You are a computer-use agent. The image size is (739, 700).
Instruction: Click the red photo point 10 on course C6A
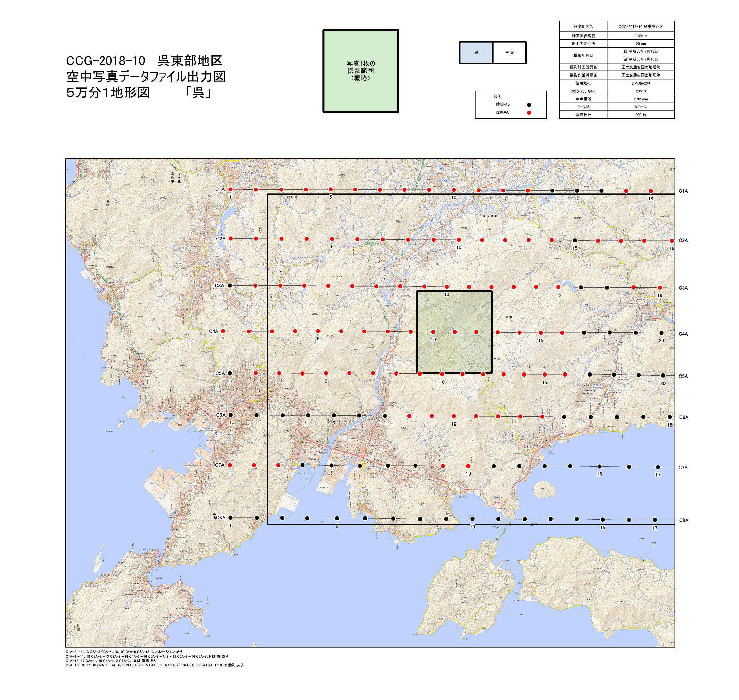[x=453, y=416]
